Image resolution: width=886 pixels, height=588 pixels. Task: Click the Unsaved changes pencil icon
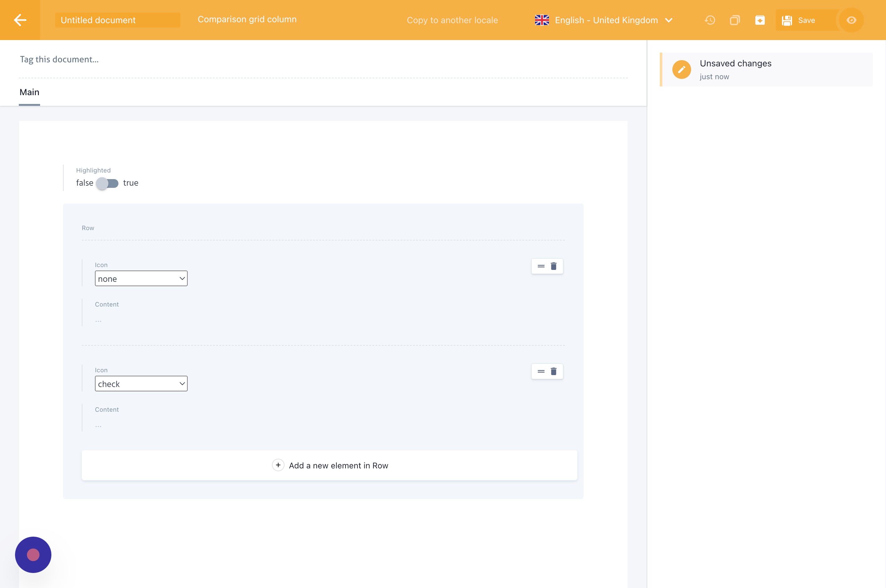tap(681, 70)
